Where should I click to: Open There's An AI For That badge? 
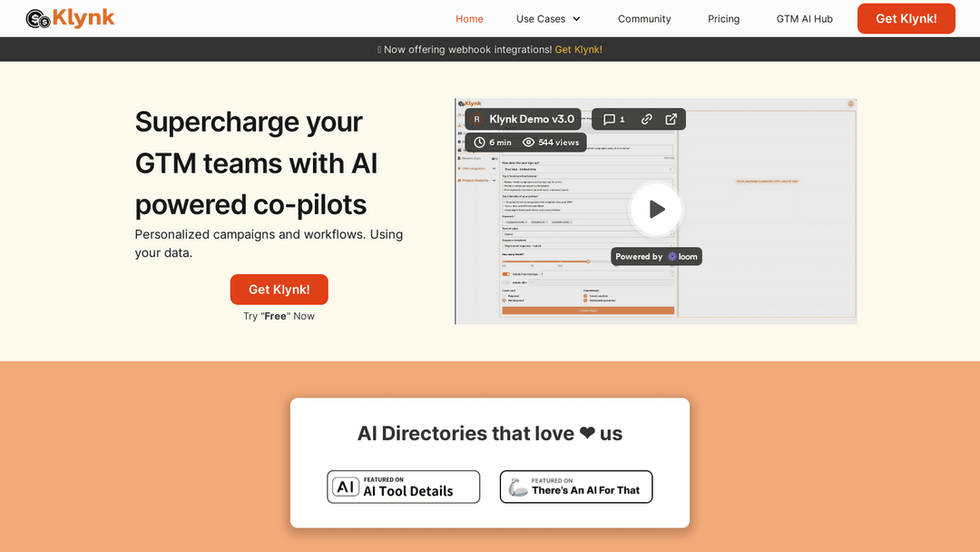click(x=576, y=487)
